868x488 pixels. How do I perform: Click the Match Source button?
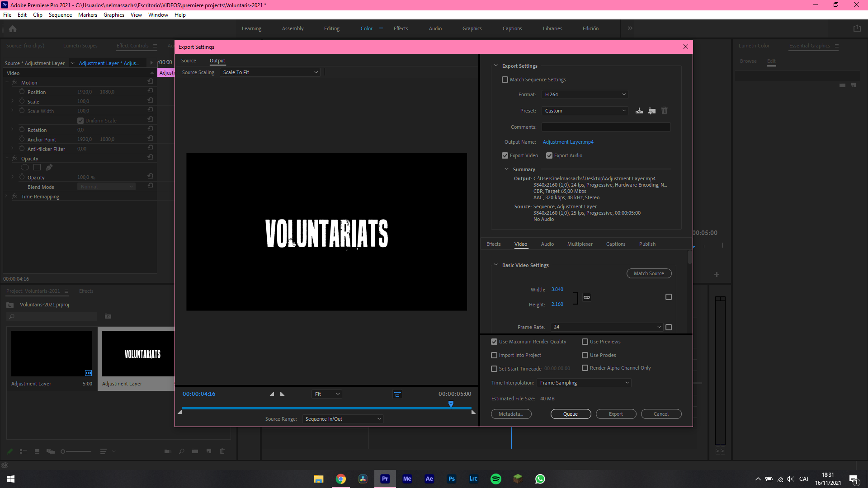(x=649, y=273)
